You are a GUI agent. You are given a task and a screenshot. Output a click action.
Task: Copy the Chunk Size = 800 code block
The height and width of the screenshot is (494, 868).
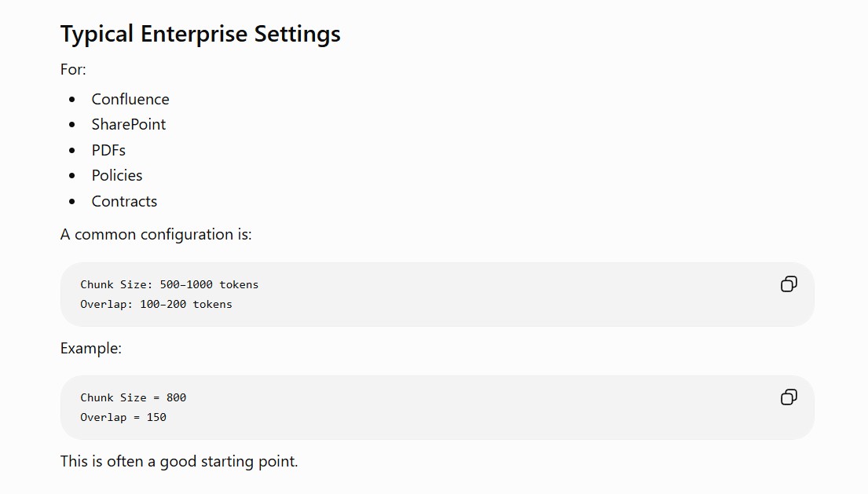coord(789,397)
